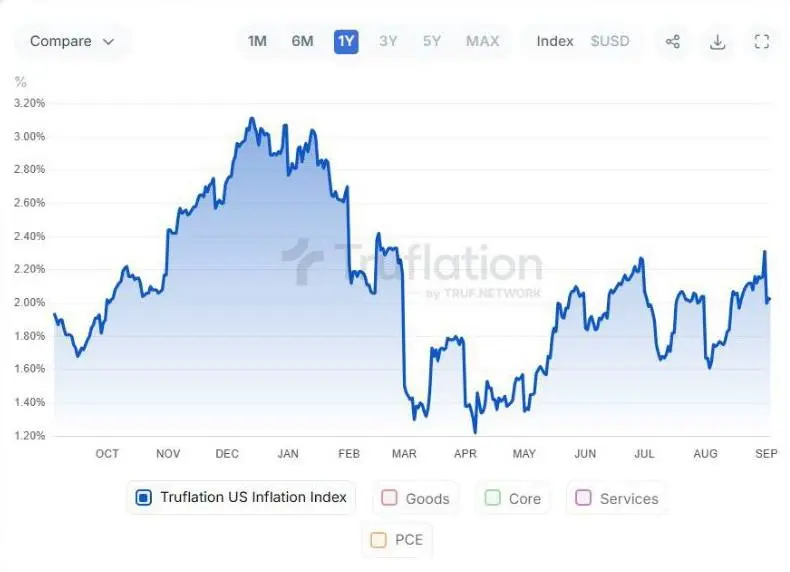This screenshot has width=790, height=572.
Task: Expand the Compare chevron arrow
Action: (x=109, y=42)
